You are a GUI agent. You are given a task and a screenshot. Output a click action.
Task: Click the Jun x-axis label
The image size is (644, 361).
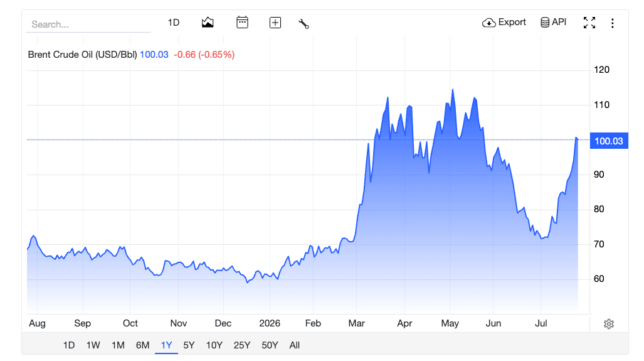pos(494,323)
